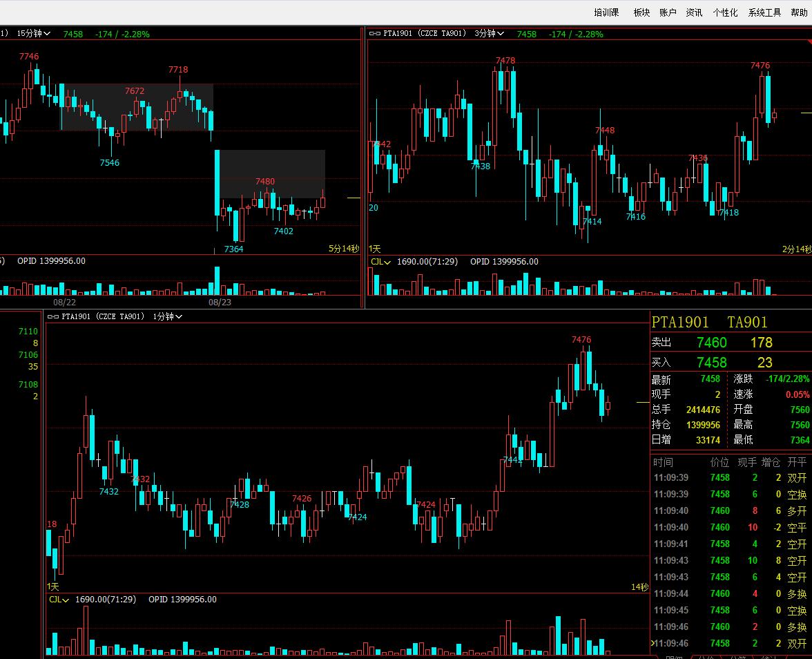This screenshot has height=659, width=812.
Task: Click the 买入 bid price 7458
Action: coord(711,363)
